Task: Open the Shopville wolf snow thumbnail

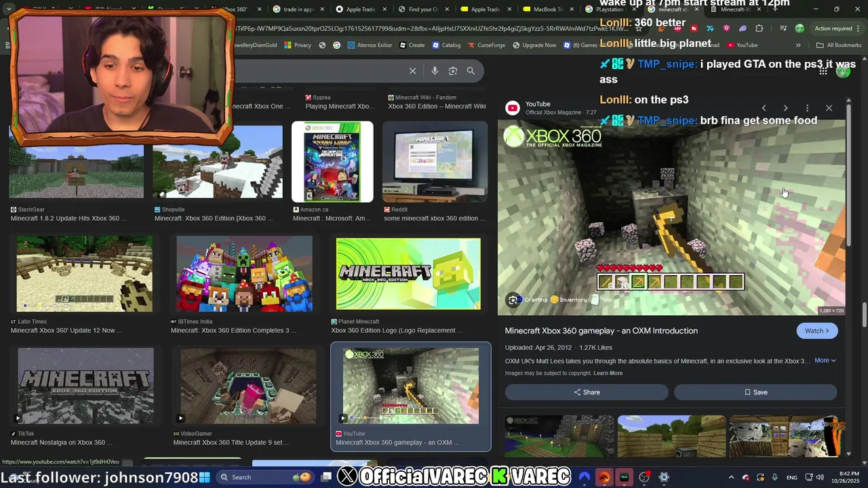Action: point(217,162)
